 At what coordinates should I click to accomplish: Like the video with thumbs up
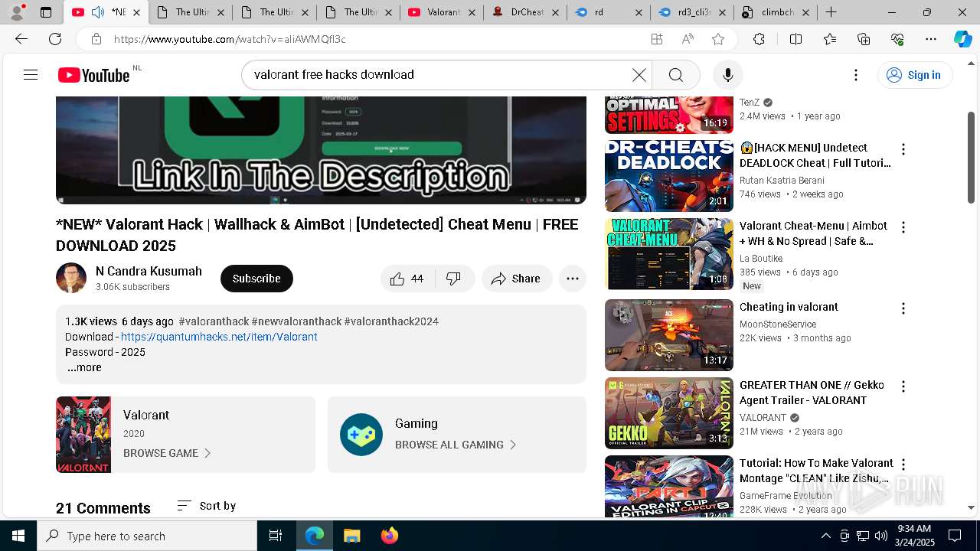click(x=407, y=279)
